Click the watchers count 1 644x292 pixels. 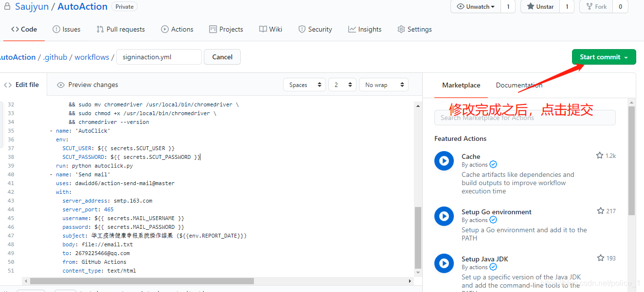[x=508, y=7]
